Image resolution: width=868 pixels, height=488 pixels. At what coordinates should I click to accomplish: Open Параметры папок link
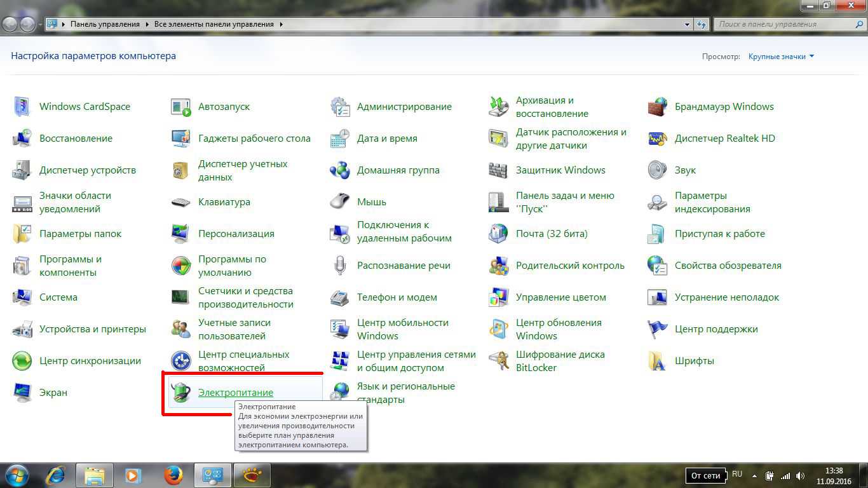[80, 234]
